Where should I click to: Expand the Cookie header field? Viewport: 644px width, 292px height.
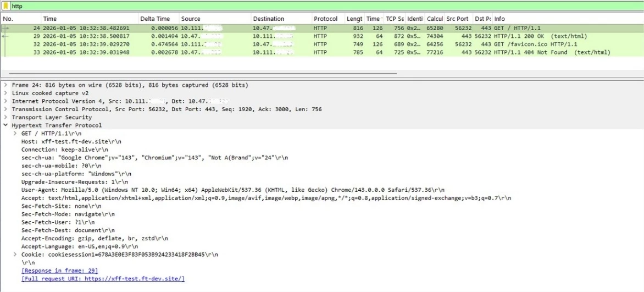tap(15, 255)
